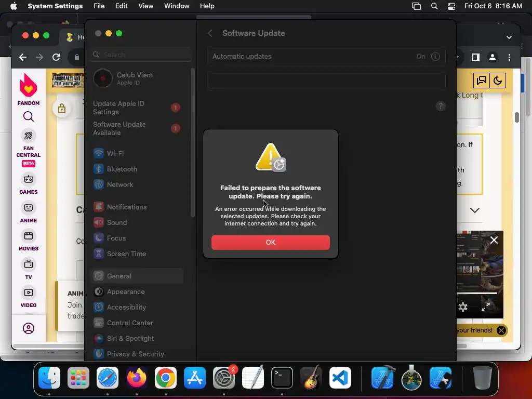The height and width of the screenshot is (399, 532).
Task: Open Focus settings pane
Action: click(x=137, y=238)
